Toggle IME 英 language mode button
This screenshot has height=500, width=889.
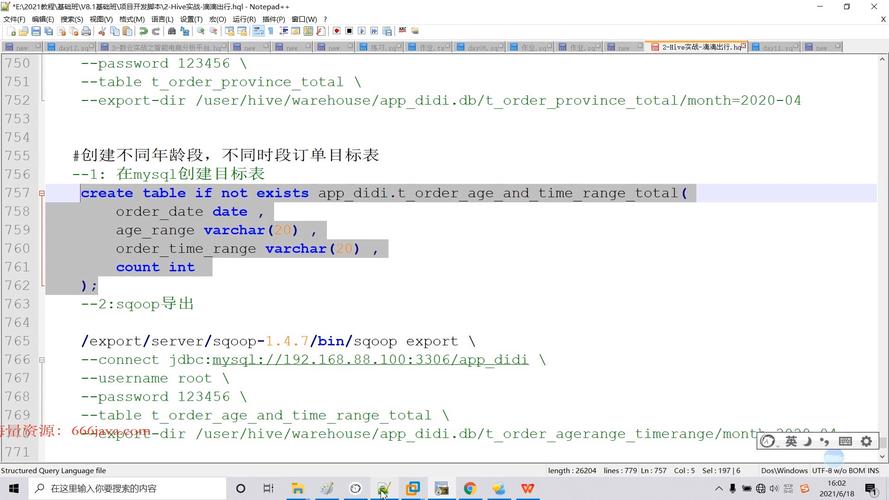[x=791, y=441]
